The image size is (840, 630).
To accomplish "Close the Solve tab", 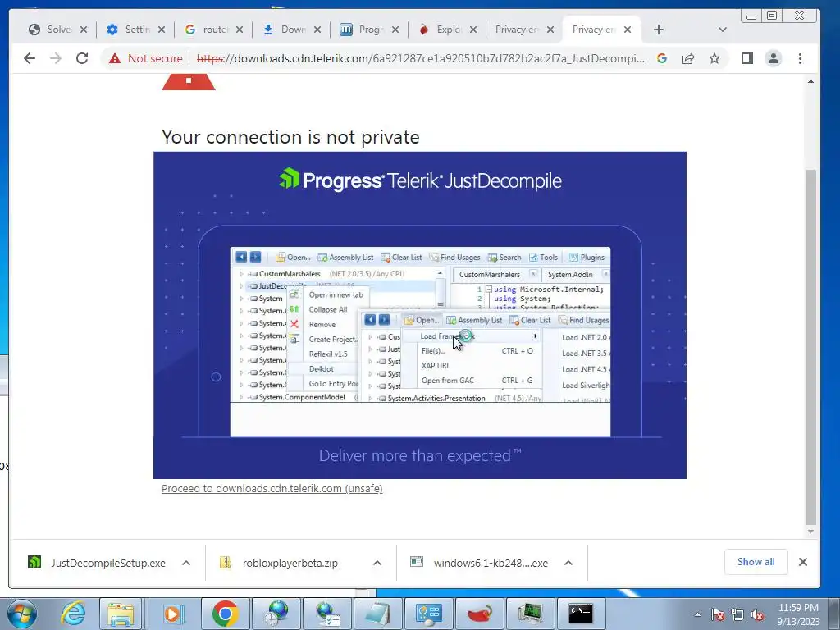I will point(84,30).
